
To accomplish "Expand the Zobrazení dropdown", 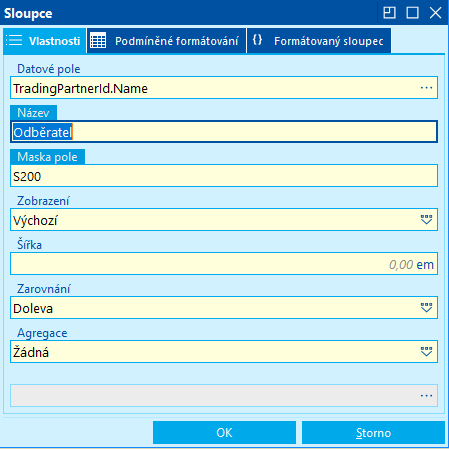I will point(426,220).
